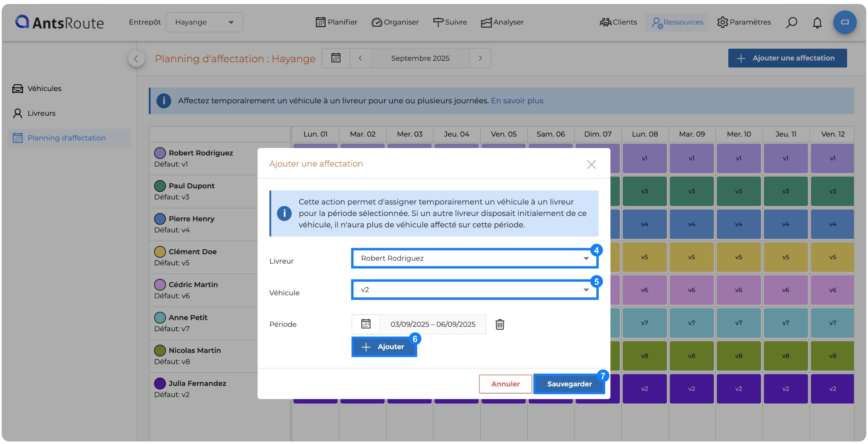Click Pierre Henry color circle

click(160, 219)
